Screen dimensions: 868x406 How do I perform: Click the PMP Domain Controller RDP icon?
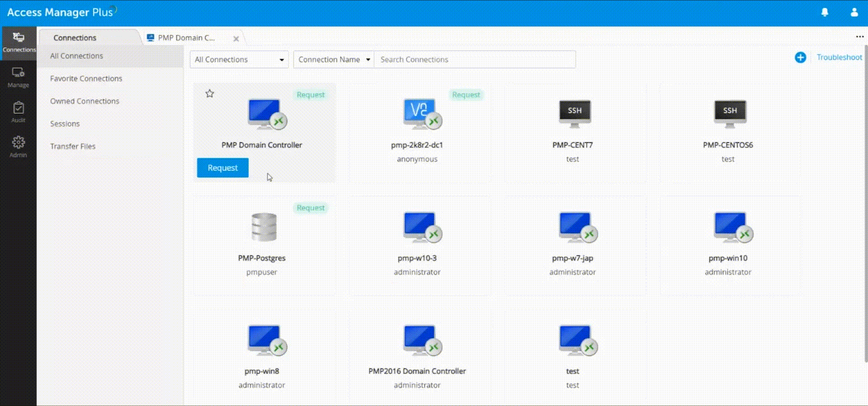point(267,114)
